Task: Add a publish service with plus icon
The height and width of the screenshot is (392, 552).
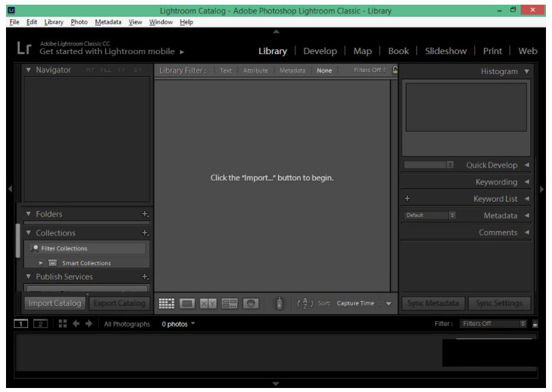Action: 145,277
